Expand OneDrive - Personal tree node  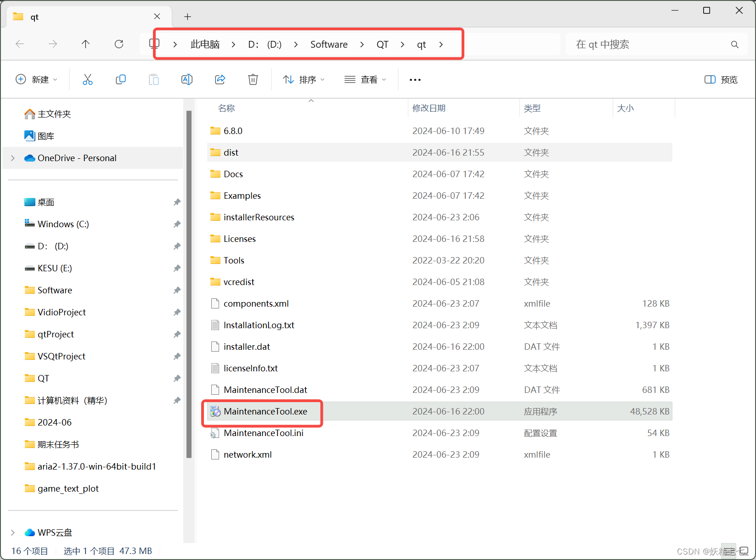(x=13, y=158)
